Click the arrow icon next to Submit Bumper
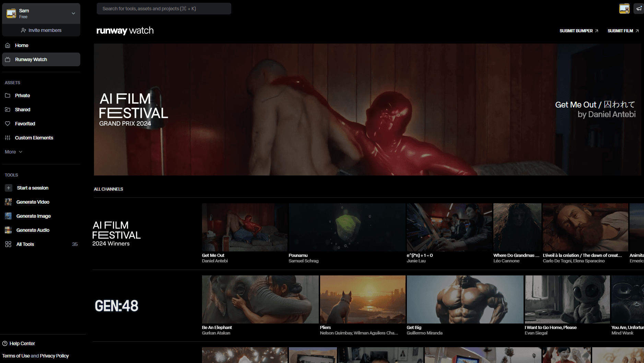 [597, 31]
